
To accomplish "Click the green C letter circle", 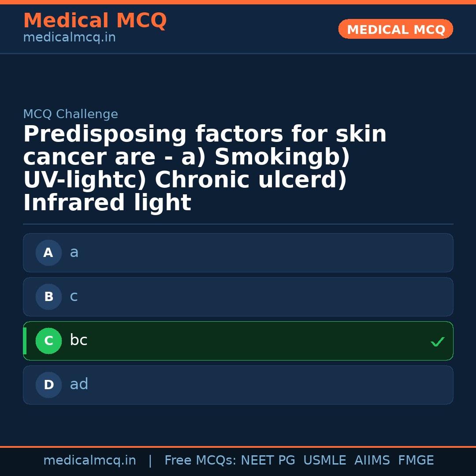I will tap(48, 341).
